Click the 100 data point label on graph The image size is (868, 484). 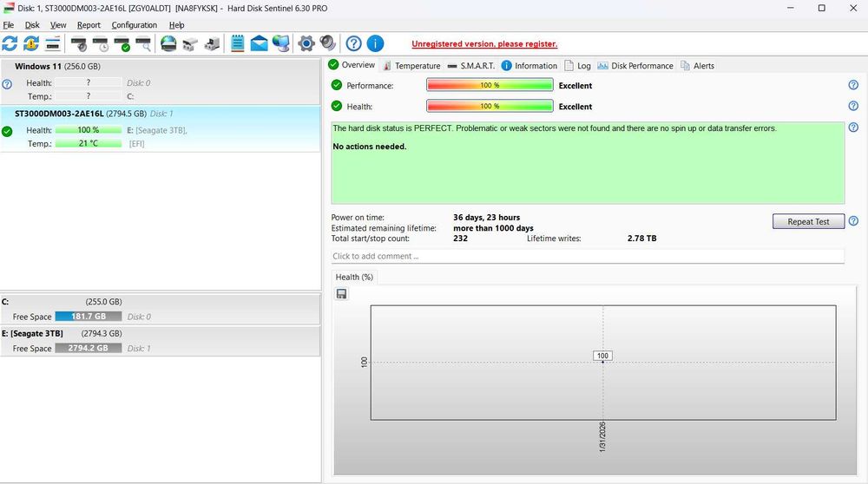(x=602, y=356)
